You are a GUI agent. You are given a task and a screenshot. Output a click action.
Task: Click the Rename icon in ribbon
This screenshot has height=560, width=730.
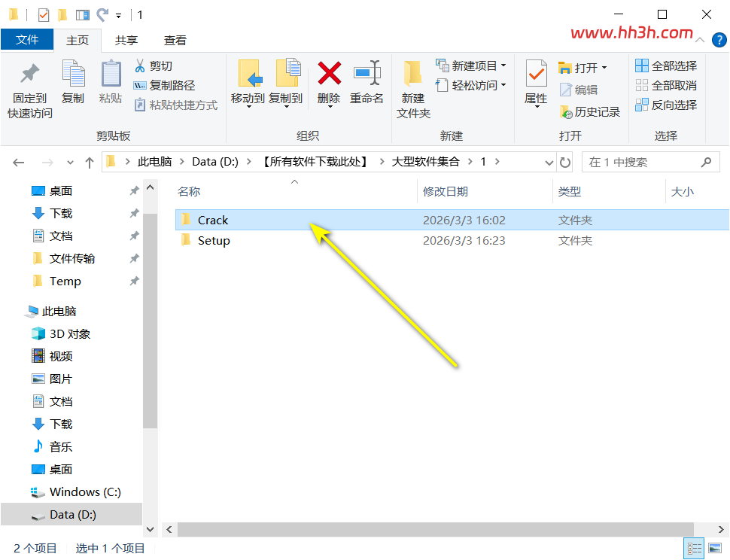click(367, 73)
